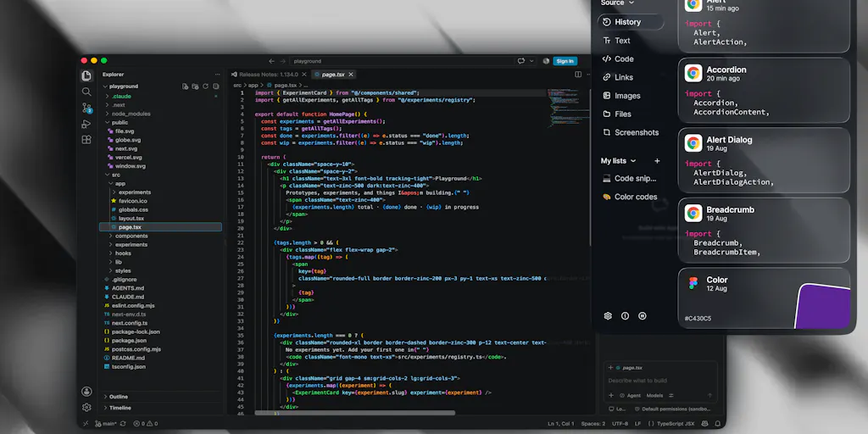The height and width of the screenshot is (434, 868).
Task: Open Explorer panel more actions (ellipsis)
Action: [x=217, y=75]
